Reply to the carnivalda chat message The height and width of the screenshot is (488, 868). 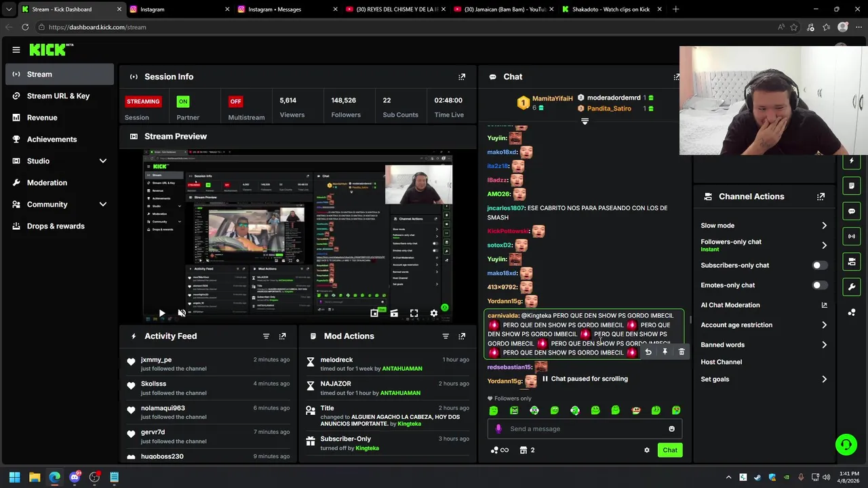[648, 352]
